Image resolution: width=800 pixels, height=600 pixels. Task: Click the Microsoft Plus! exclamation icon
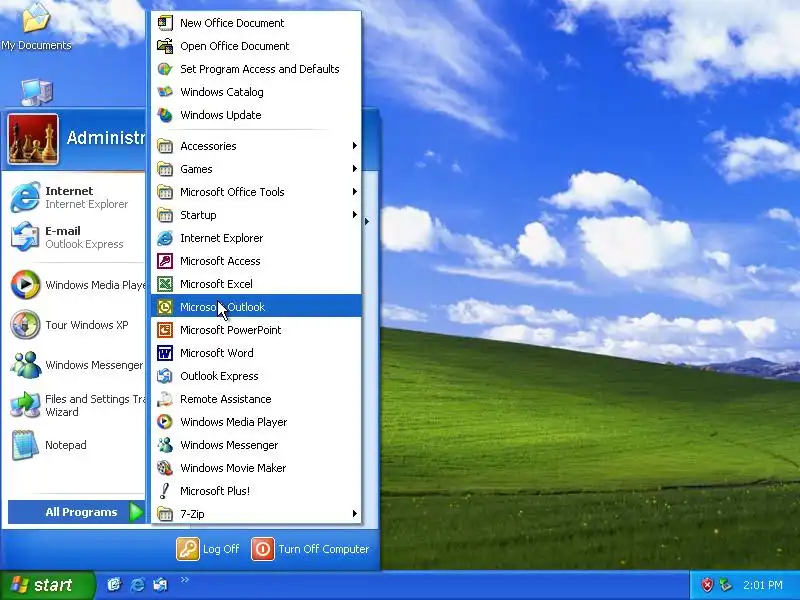point(165,491)
